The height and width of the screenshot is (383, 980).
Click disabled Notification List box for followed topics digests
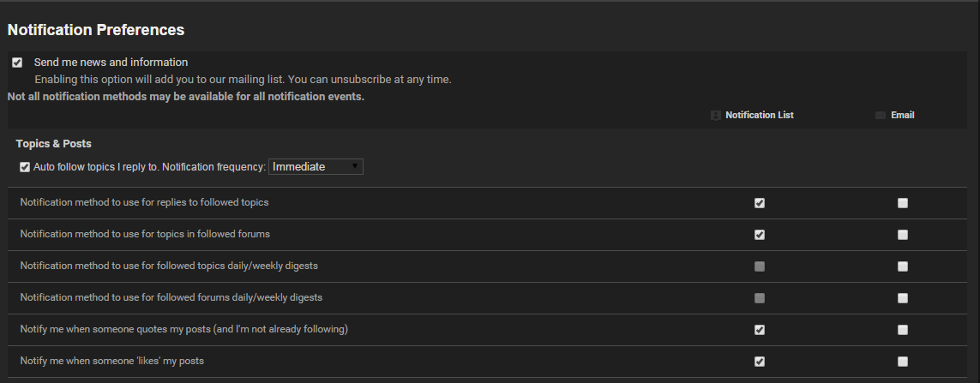click(760, 266)
